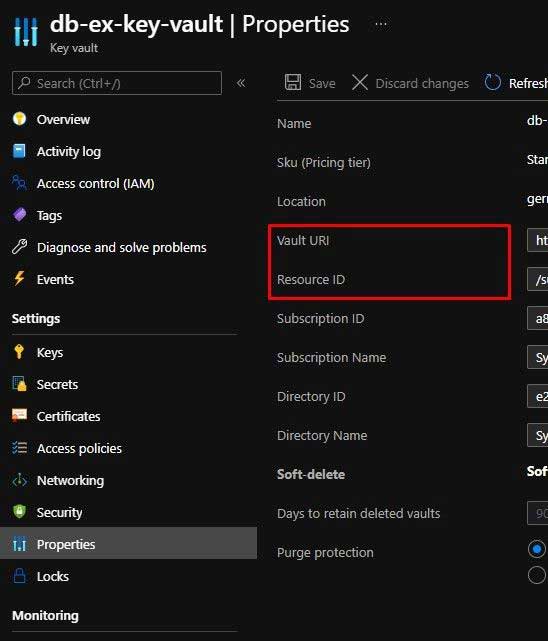Click the Settings section heading

pos(36,318)
